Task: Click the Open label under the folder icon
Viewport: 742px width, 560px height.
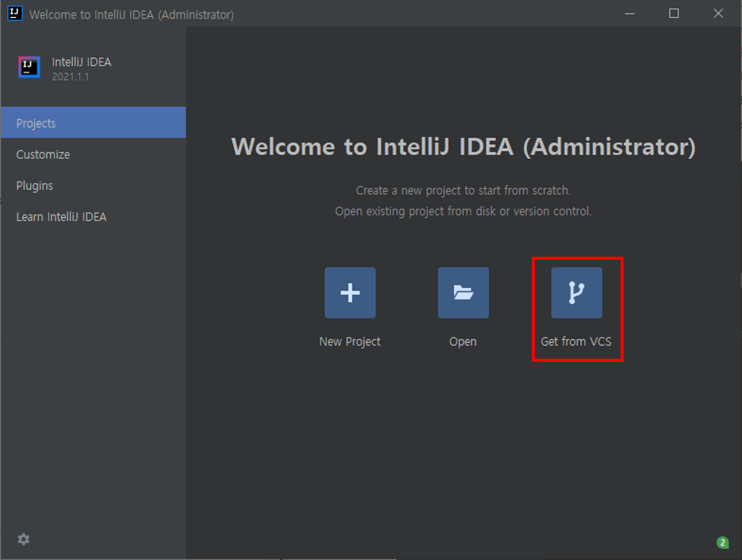Action: 463,341
